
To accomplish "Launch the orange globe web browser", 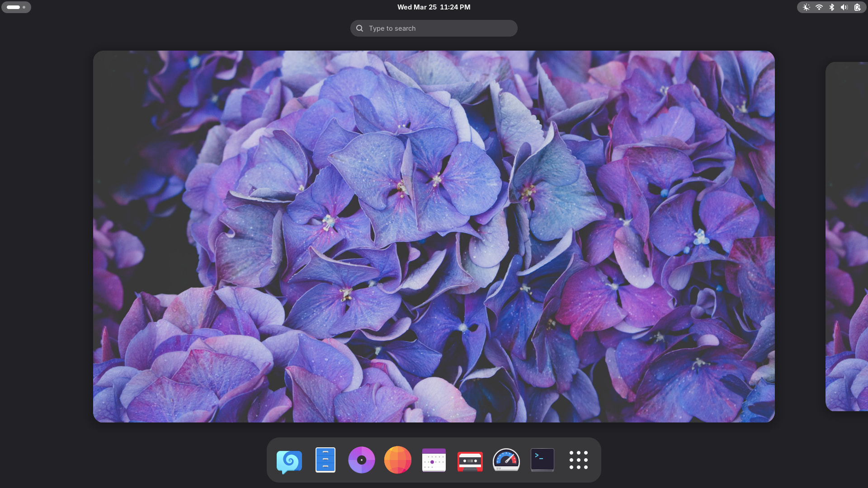I will tap(398, 460).
